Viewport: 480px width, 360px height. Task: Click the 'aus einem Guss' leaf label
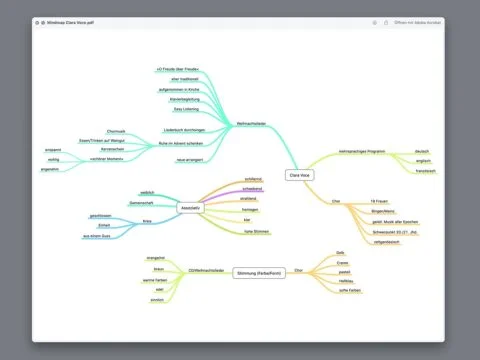point(97,236)
